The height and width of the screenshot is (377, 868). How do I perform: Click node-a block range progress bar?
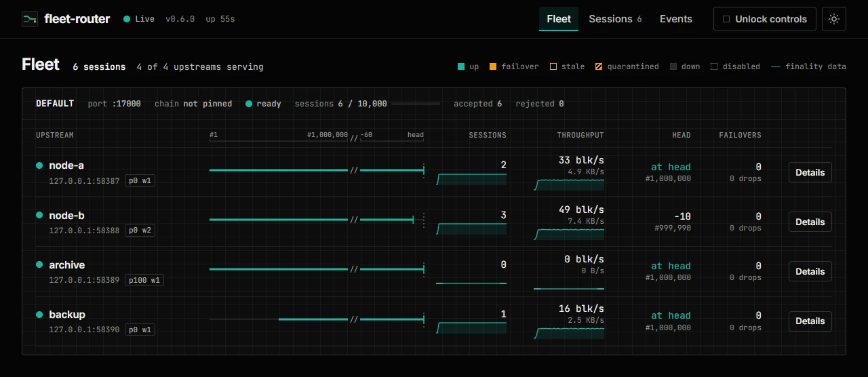click(317, 170)
